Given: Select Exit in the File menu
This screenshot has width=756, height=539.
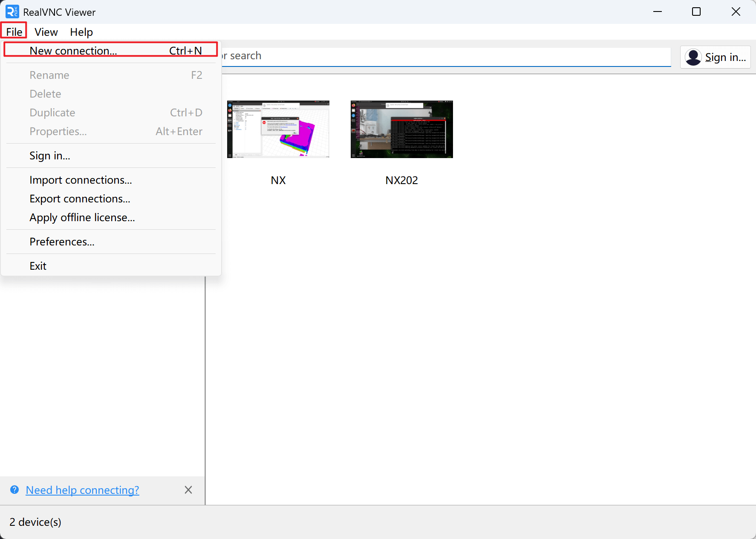Looking at the screenshot, I should [38, 266].
